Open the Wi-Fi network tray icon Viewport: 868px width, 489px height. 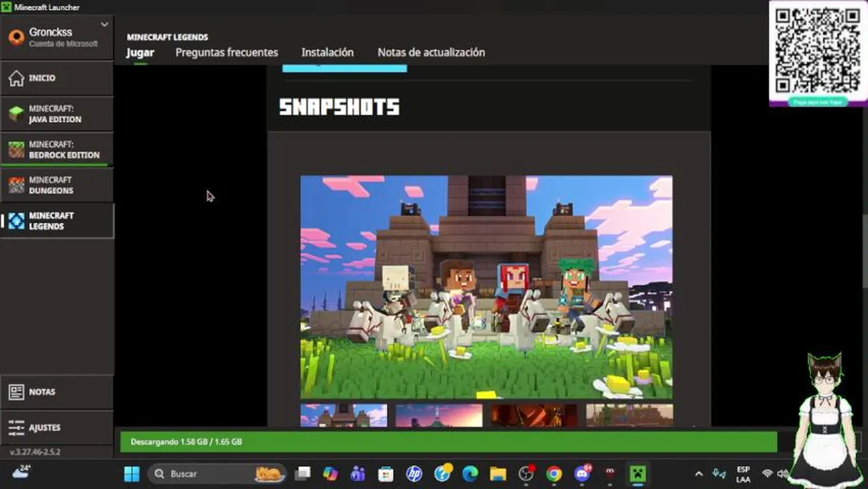pos(767,473)
